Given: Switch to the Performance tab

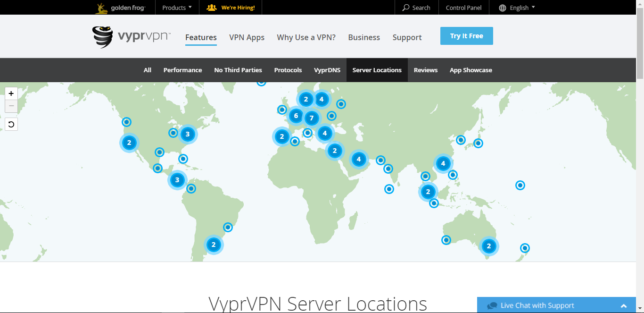Looking at the screenshot, I should coord(182,70).
